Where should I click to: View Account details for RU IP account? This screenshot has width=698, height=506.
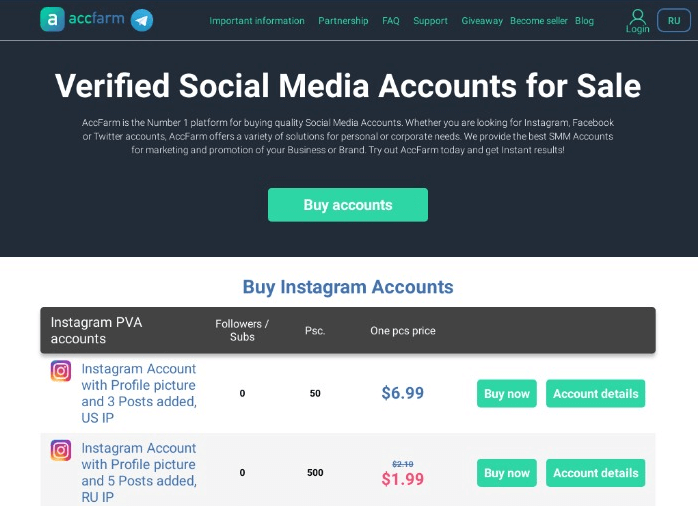coord(595,473)
